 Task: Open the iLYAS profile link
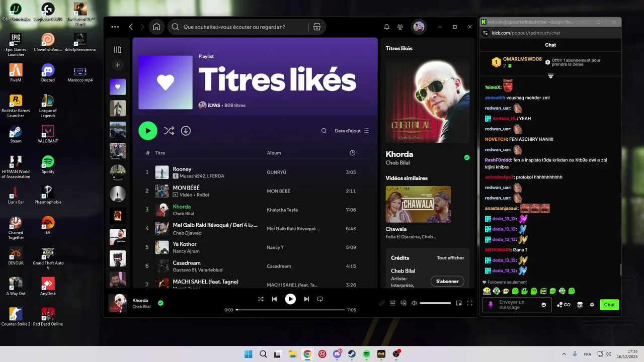point(214,106)
